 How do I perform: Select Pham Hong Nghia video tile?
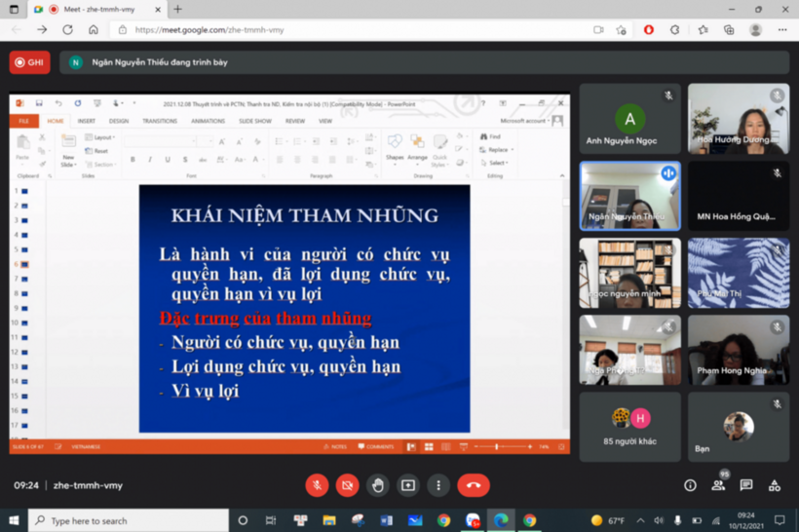click(739, 350)
